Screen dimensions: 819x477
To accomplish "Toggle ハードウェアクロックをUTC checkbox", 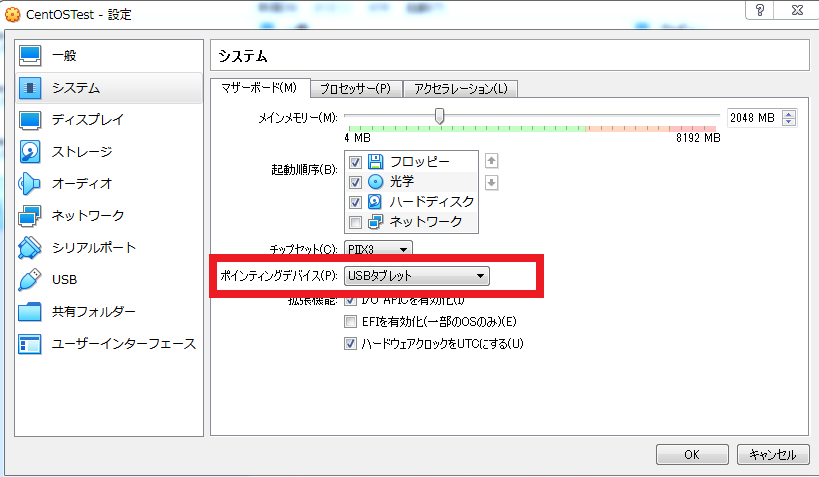I will coord(350,343).
